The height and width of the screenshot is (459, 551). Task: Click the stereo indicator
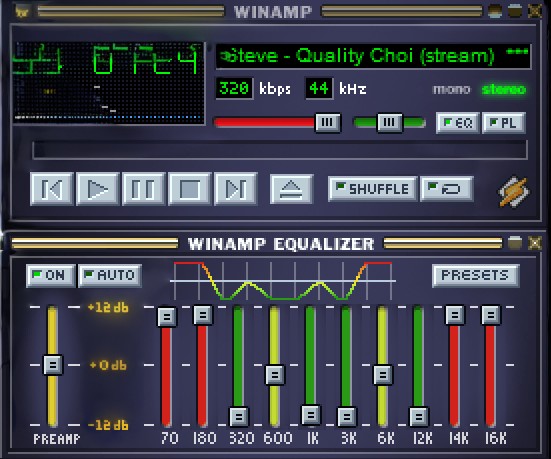click(x=504, y=89)
